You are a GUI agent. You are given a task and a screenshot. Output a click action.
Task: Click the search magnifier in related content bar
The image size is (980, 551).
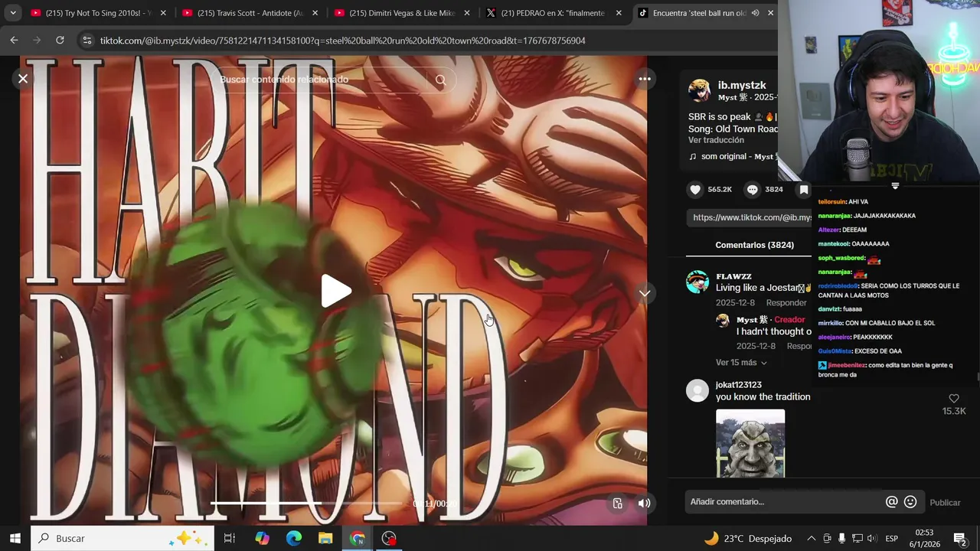tap(440, 80)
